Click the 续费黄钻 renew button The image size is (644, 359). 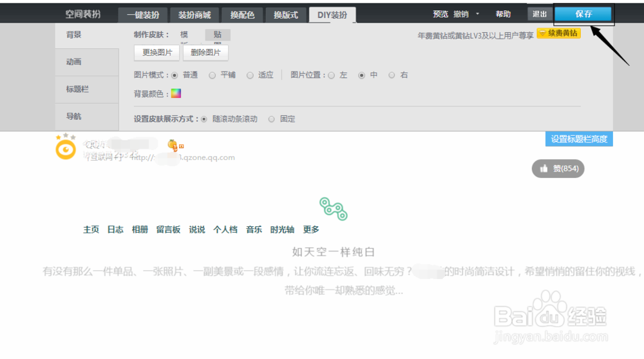pos(558,34)
